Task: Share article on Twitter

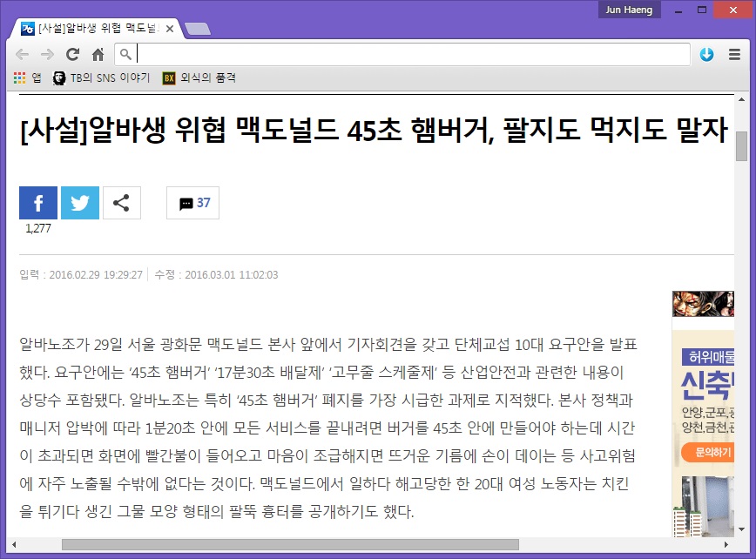Action: (x=80, y=203)
